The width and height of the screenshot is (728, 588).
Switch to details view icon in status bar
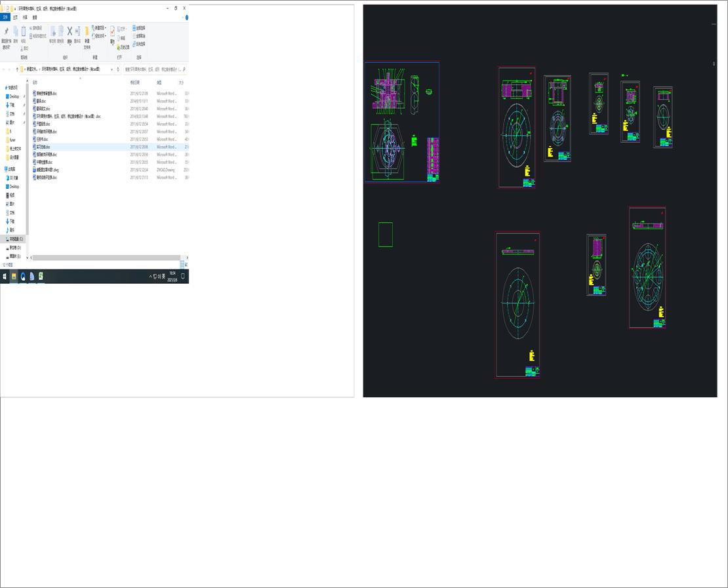click(x=182, y=265)
